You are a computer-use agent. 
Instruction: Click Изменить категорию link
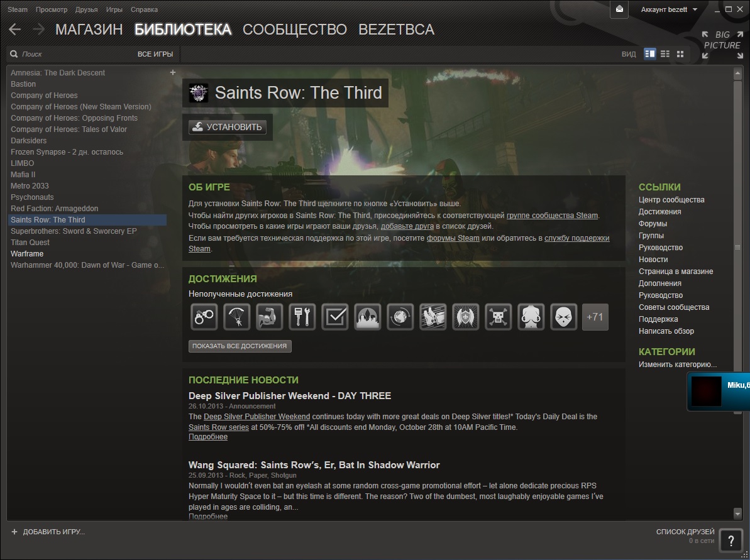(677, 365)
